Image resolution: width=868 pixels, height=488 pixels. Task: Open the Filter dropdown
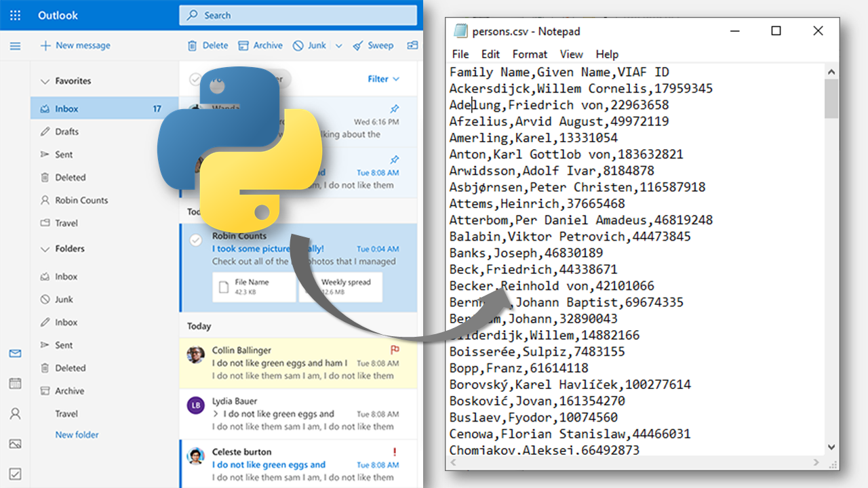point(383,79)
